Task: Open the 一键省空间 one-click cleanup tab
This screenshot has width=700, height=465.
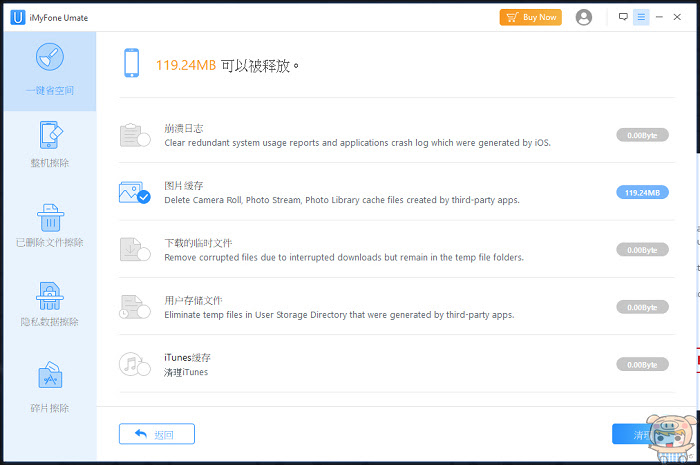Action: tap(50, 71)
